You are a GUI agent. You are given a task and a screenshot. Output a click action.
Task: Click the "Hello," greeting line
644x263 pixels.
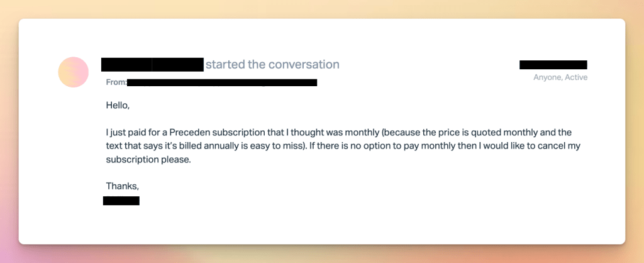(118, 105)
